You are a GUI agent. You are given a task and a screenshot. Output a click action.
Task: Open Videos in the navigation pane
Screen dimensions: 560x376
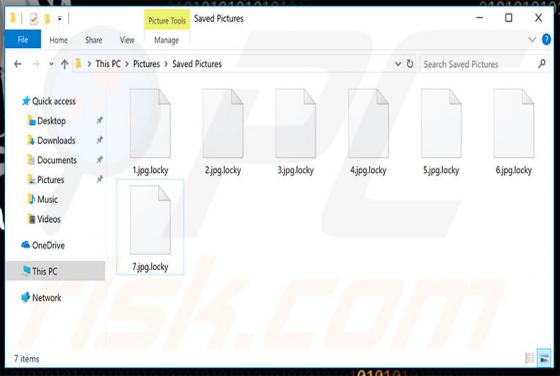coord(44,219)
